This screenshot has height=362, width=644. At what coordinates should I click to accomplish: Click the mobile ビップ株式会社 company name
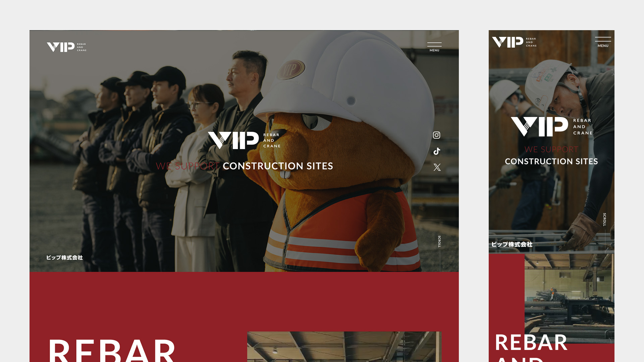coord(512,244)
